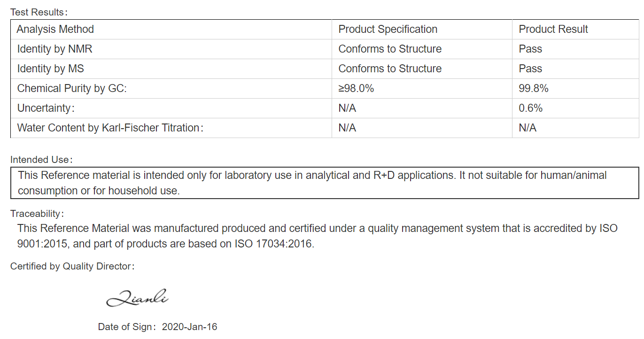Select the ≥98.0% specification value
The width and height of the screenshot is (644, 339).
(x=356, y=88)
